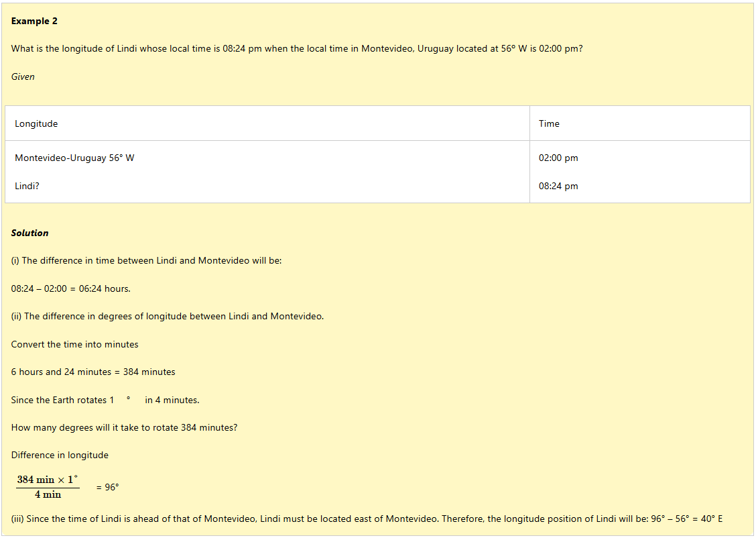The width and height of the screenshot is (756, 538).
Task: Select the '08:24 – 02:00 = 06:24 hours' calculation
Action: pyautogui.click(x=70, y=288)
